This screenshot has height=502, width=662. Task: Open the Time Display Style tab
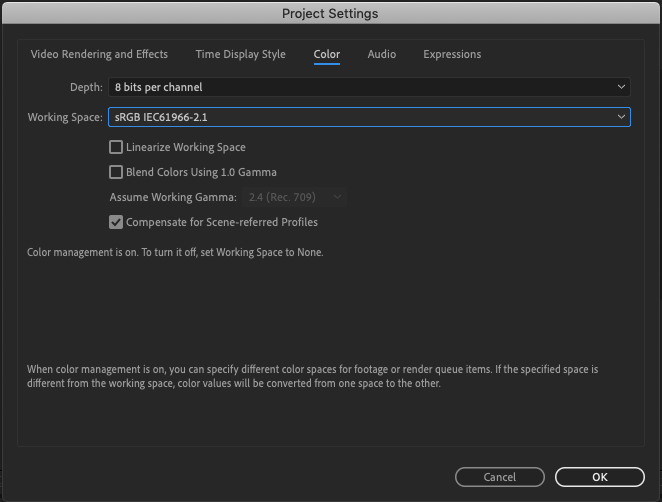(x=240, y=54)
